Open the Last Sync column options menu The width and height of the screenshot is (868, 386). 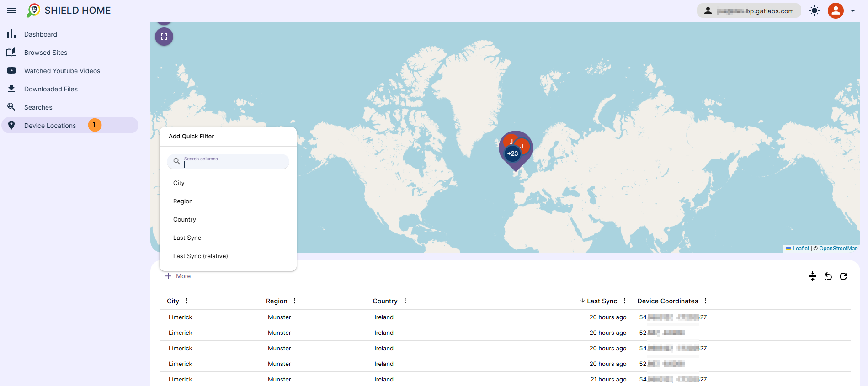(x=625, y=301)
